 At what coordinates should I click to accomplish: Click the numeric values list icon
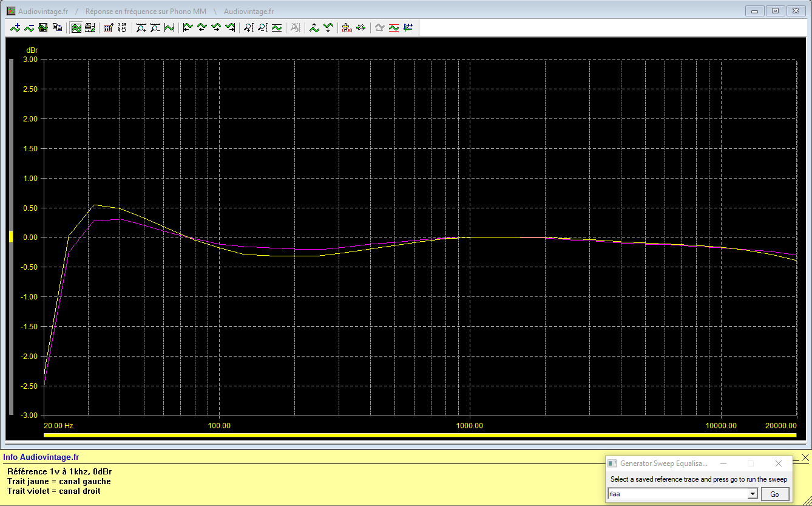point(123,27)
